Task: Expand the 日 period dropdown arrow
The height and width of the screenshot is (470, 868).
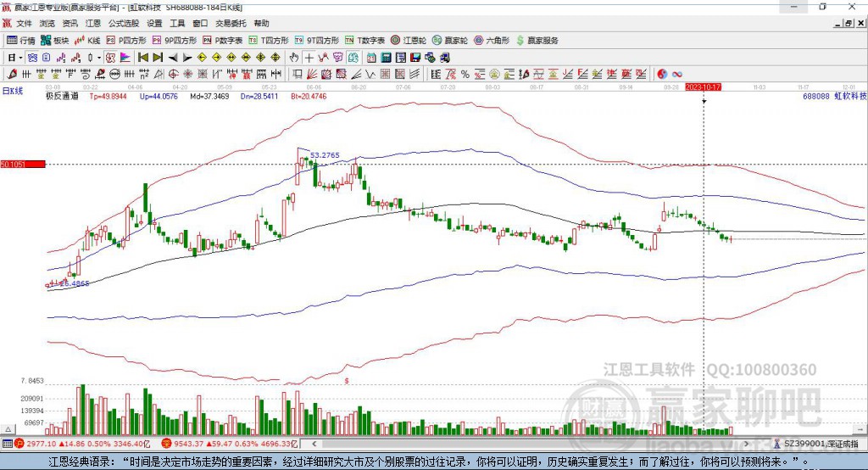Action: (20, 58)
